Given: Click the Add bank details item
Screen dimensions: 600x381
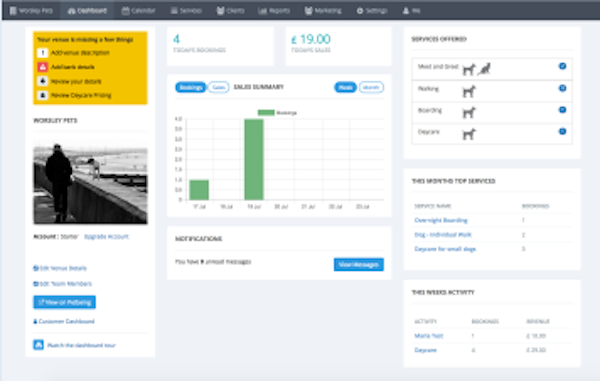Looking at the screenshot, I should (x=73, y=67).
